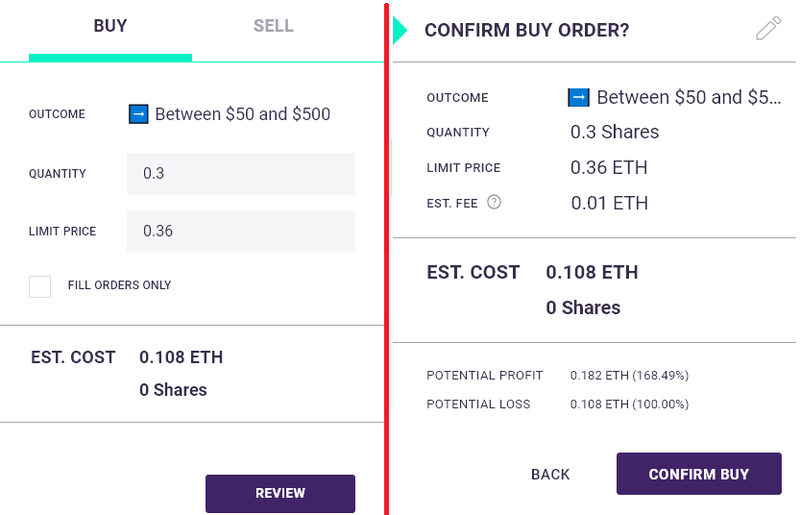Go BACK from the order confirmation
This screenshot has width=800, height=515.
(x=550, y=474)
